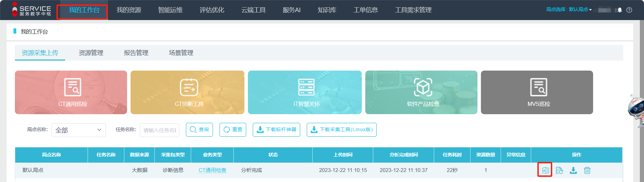Click the 查询 search button

point(199,130)
